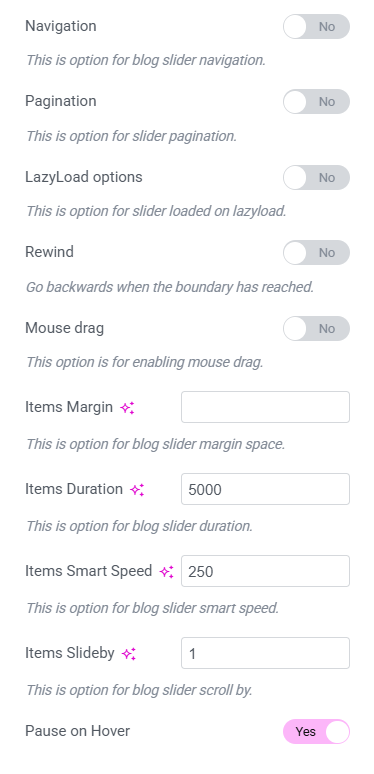Viewport: 374px width, 774px height.
Task: Click the Items Duration field showing 5000
Action: 265,489
